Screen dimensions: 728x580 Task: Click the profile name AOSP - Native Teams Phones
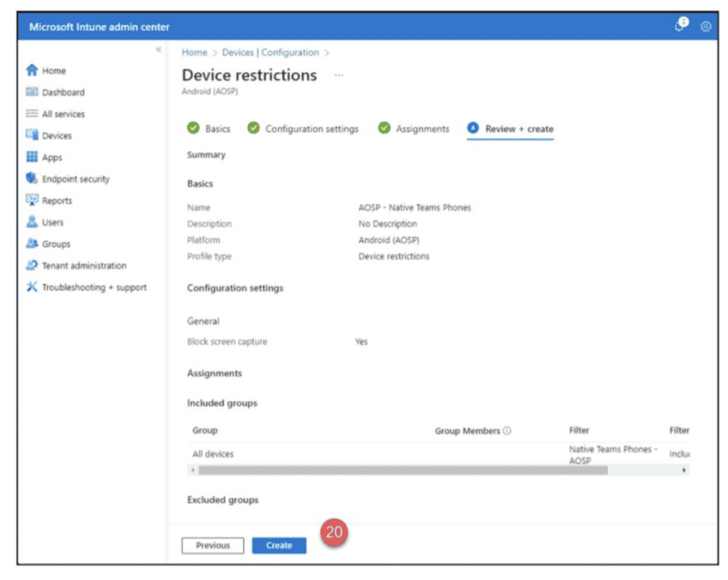(414, 208)
